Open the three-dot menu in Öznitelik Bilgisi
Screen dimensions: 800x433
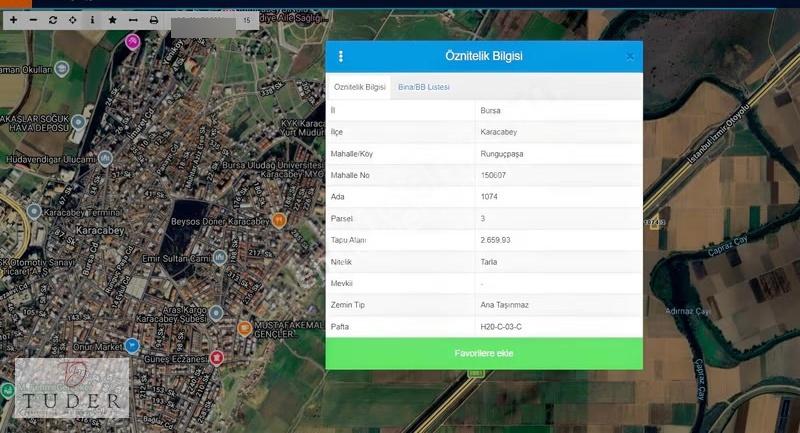[341, 56]
